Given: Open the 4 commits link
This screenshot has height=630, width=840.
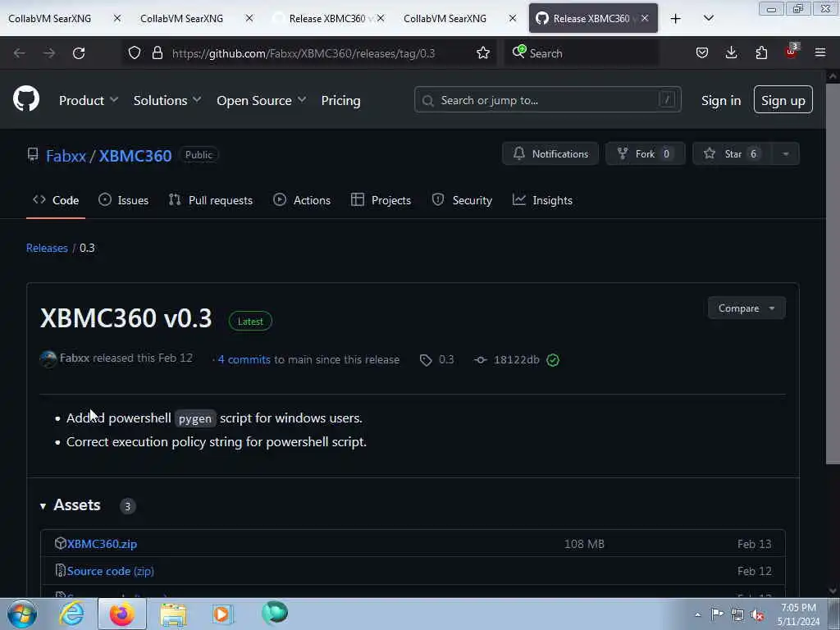Looking at the screenshot, I should (244, 359).
